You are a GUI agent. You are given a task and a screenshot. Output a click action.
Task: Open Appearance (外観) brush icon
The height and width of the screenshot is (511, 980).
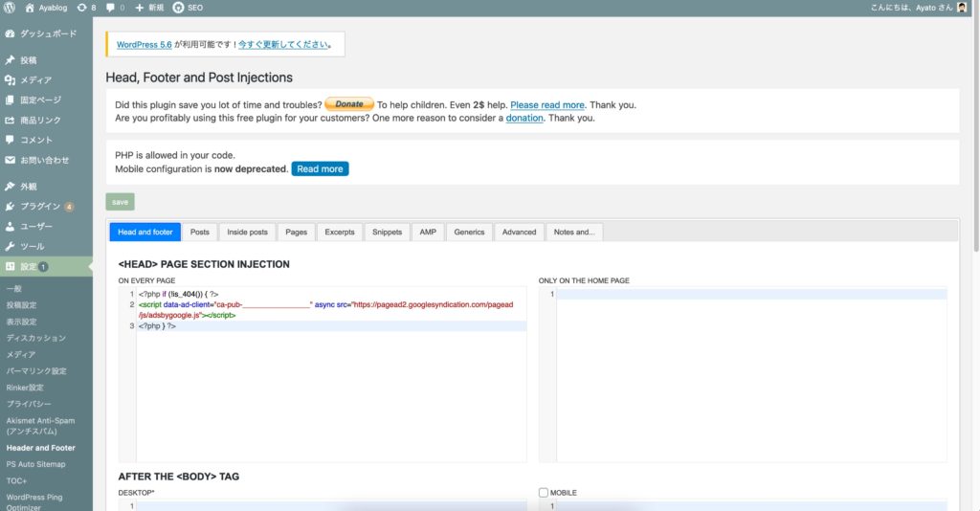click(x=10, y=187)
